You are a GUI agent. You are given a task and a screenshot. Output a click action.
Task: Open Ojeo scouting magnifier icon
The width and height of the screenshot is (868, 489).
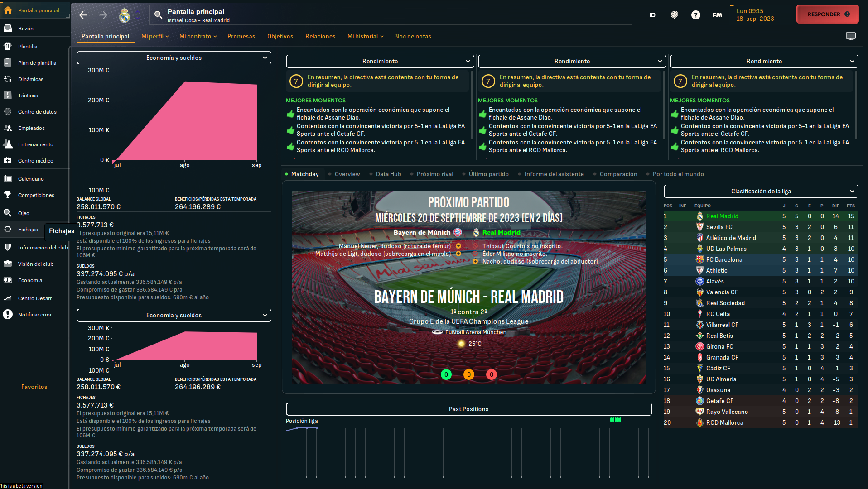click(x=8, y=213)
